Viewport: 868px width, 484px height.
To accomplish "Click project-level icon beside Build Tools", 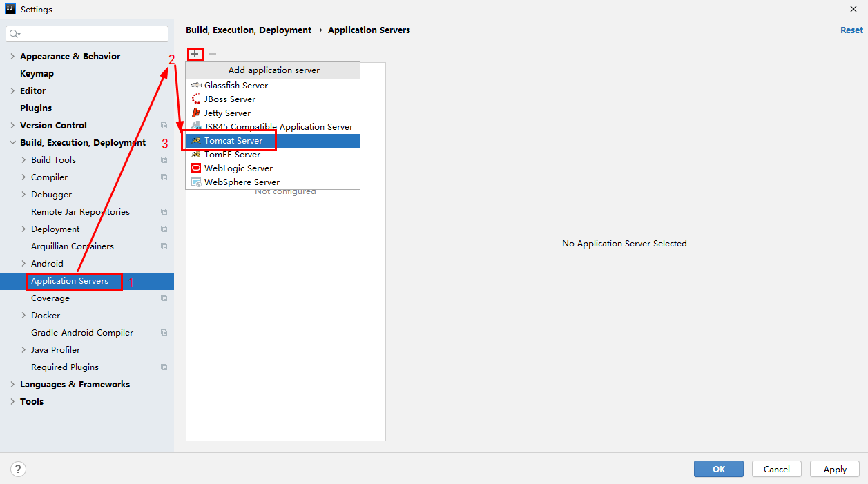I will [x=164, y=160].
